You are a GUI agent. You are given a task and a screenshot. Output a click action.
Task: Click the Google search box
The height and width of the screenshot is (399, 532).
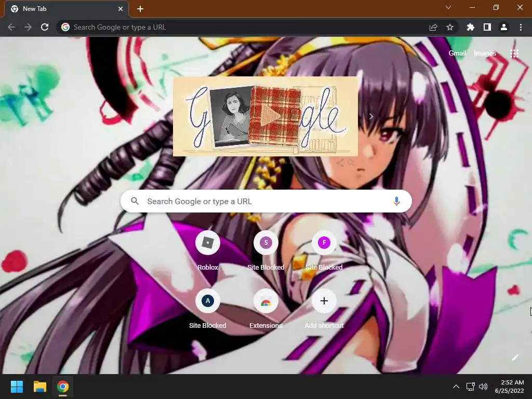[266, 201]
